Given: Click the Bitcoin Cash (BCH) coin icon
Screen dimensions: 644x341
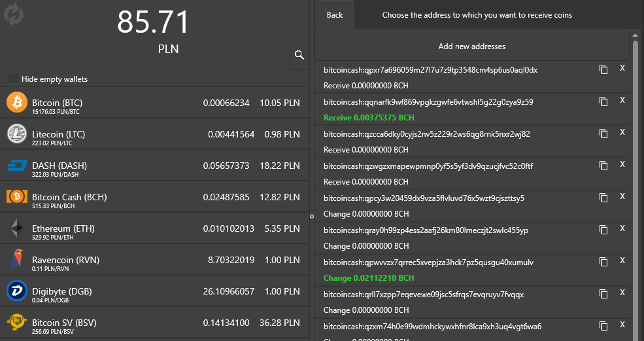Looking at the screenshot, I should 17,196.
